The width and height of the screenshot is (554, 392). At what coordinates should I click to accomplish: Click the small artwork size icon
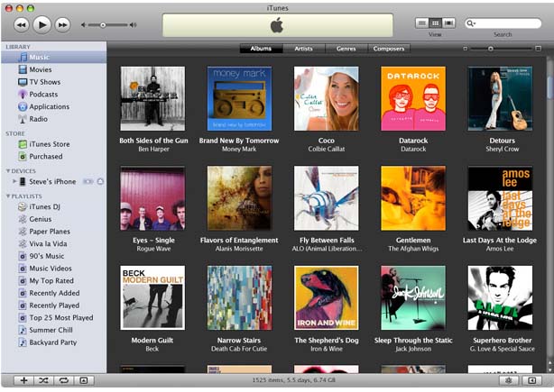coord(466,49)
